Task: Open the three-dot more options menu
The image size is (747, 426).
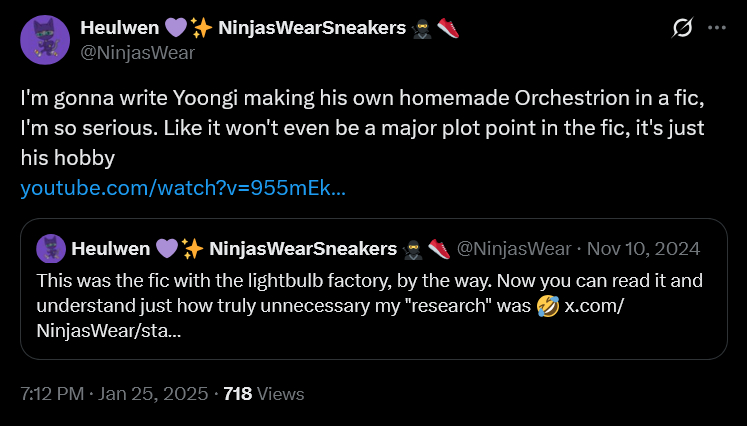Action: coord(716,29)
